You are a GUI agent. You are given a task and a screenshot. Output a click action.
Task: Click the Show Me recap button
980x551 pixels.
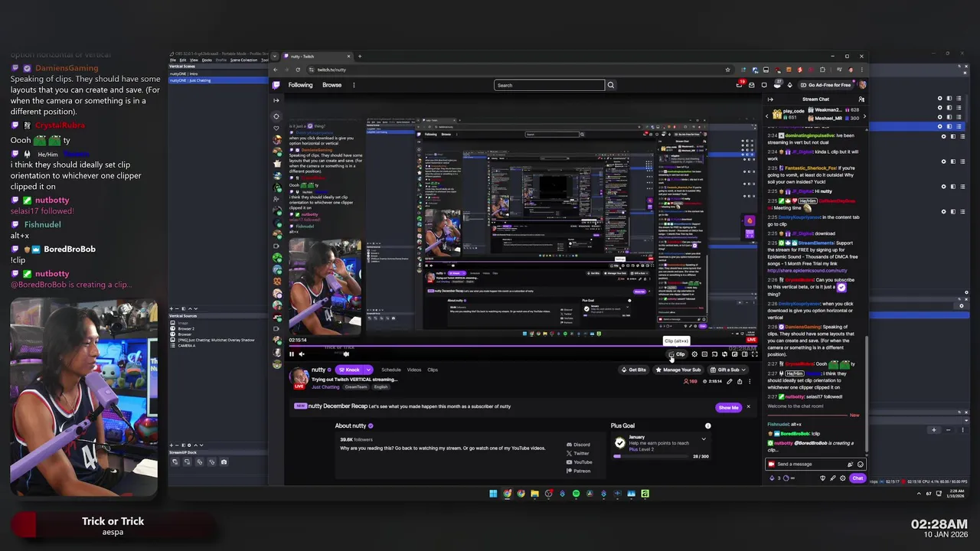(x=728, y=407)
